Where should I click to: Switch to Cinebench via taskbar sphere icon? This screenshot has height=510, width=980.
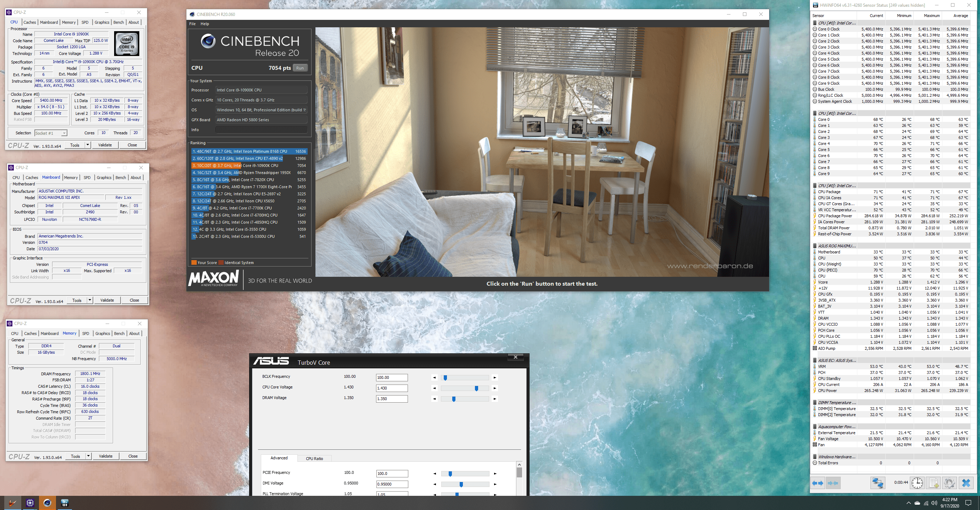[47, 503]
